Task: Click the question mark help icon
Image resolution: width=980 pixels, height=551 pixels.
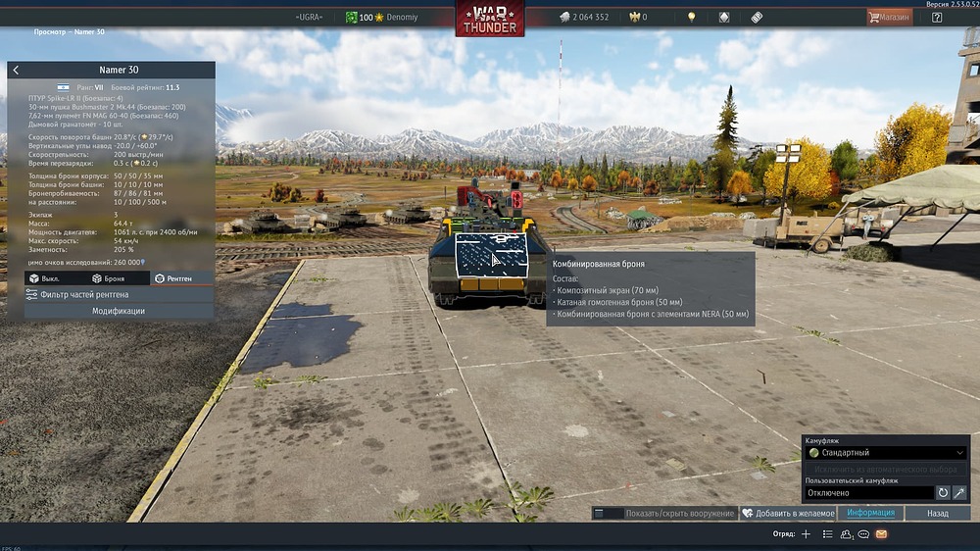Action: point(937,17)
